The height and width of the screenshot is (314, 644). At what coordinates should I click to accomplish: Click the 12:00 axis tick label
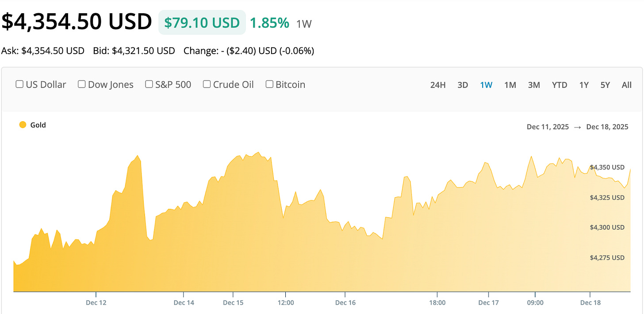click(285, 303)
